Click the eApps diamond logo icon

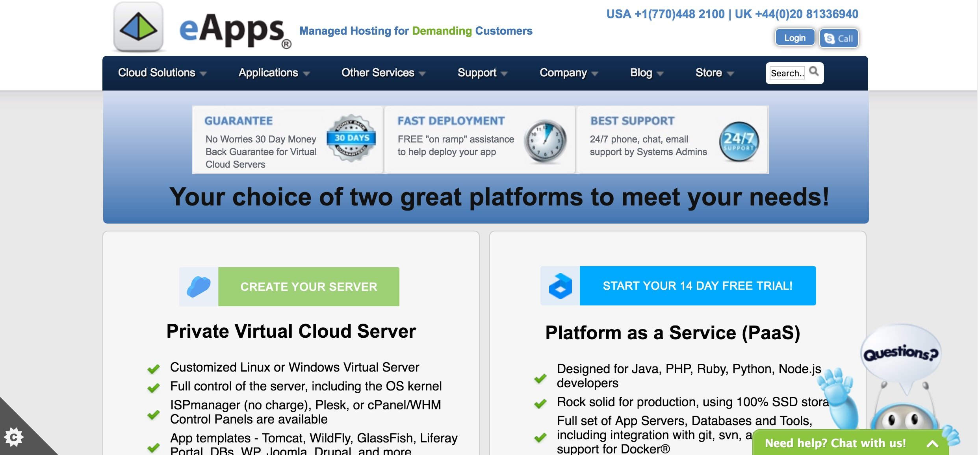pos(138,27)
